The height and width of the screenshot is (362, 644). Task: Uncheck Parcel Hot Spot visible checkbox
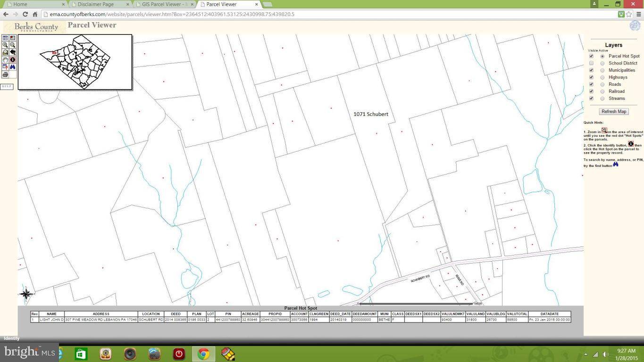click(591, 56)
